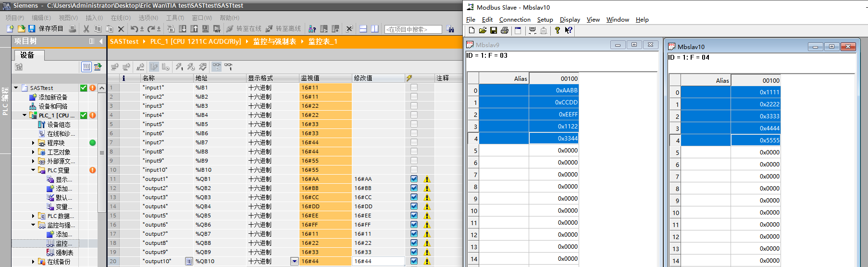Click the Print icon in Modbus Slave toolbar
The width and height of the screenshot is (868, 267).
coord(505,30)
